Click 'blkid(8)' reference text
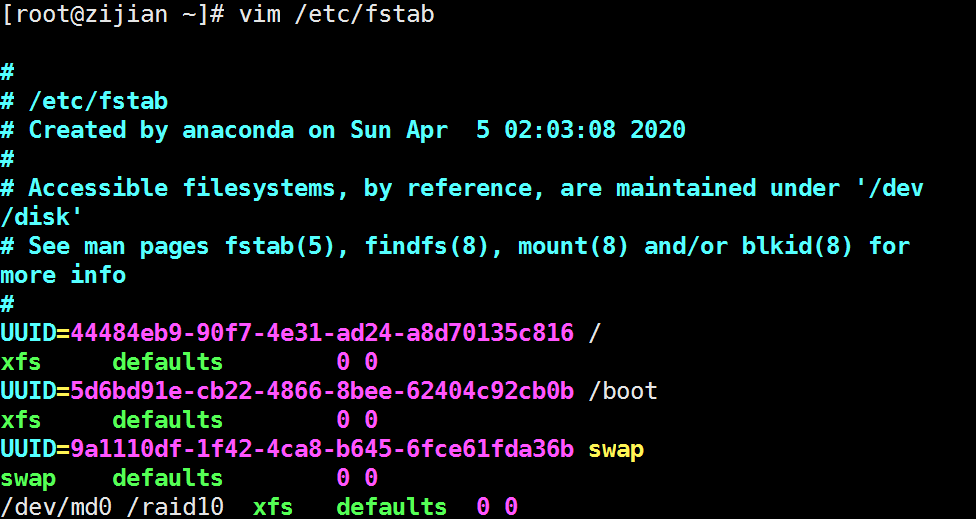The height and width of the screenshot is (519, 976). point(796,246)
